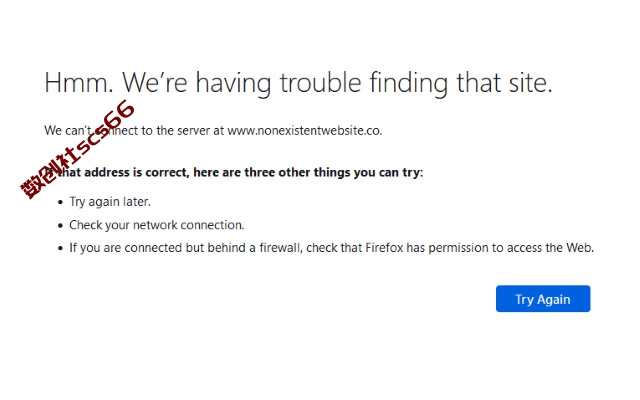Image resolution: width=640 pixels, height=400 pixels.
Task: Select the 'Try again later.' suggestion
Action: [110, 202]
